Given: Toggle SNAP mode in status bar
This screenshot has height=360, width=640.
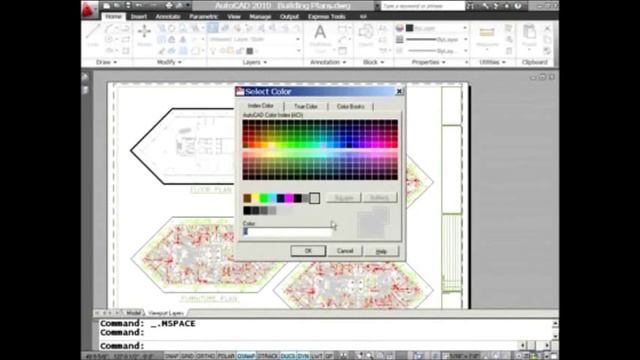Looking at the screenshot, I should (171, 356).
